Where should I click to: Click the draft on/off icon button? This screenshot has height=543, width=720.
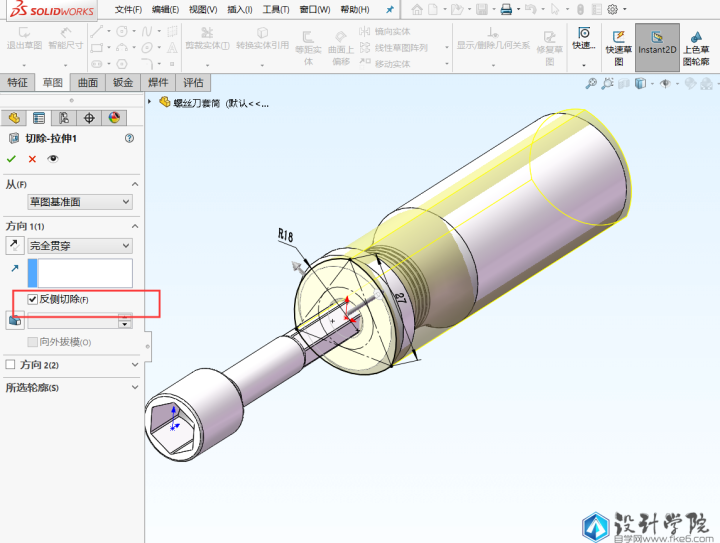point(15,321)
